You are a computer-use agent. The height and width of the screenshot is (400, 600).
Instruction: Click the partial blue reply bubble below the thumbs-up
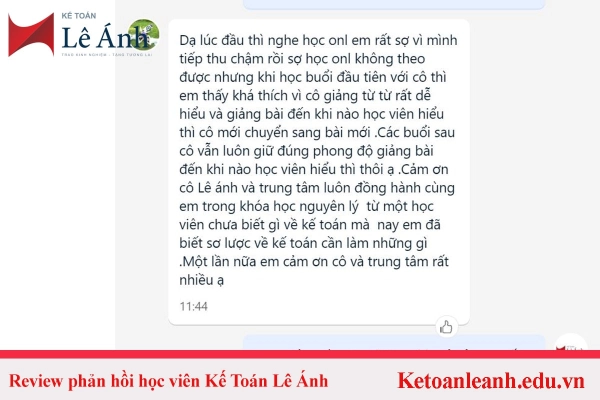click(x=394, y=342)
